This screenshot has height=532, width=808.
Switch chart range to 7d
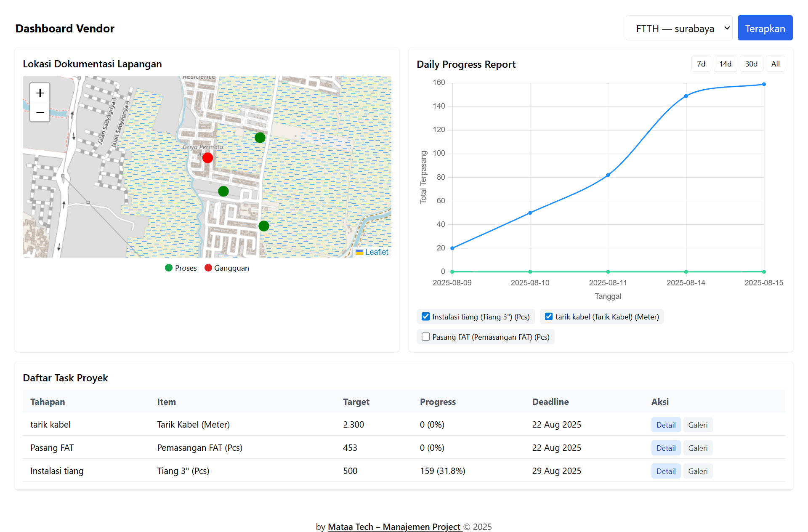701,64
